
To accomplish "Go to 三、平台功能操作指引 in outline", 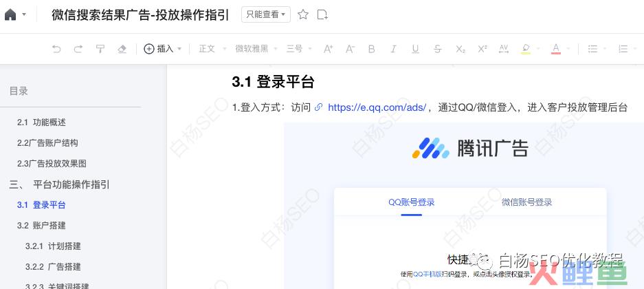I will click(x=60, y=184).
